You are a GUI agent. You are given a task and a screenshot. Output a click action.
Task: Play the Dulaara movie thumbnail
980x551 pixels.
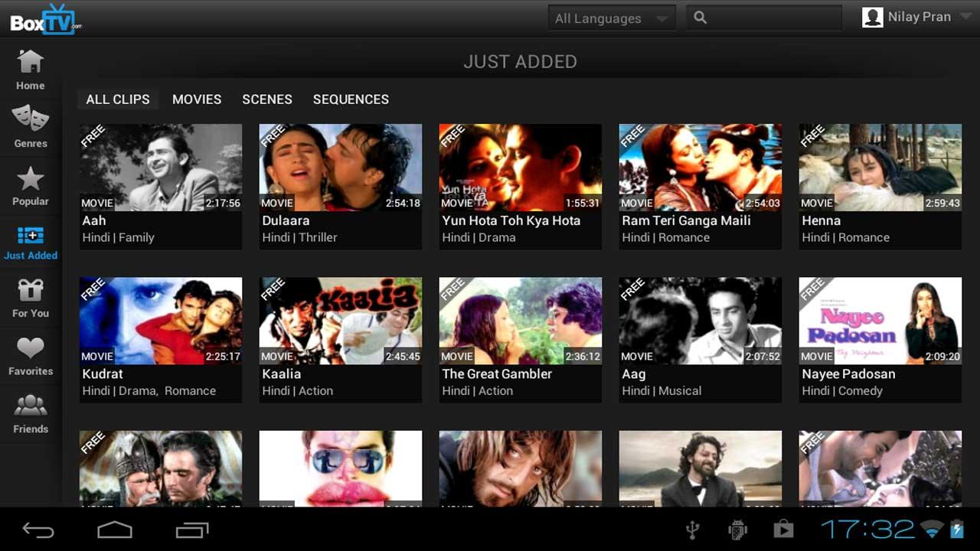click(x=341, y=168)
